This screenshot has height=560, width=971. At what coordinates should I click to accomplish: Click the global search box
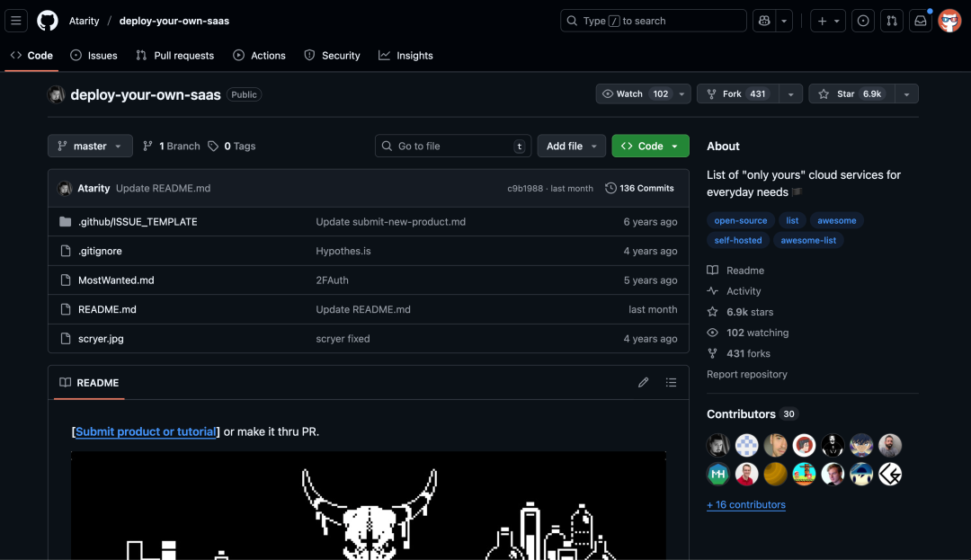(654, 21)
